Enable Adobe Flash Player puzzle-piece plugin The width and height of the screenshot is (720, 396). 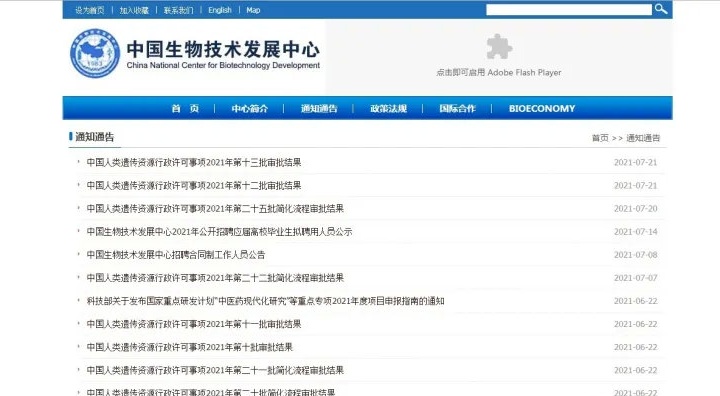(499, 46)
